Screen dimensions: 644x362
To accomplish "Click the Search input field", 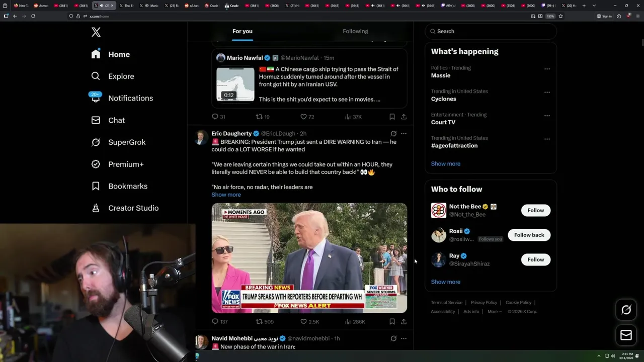I will point(491,31).
